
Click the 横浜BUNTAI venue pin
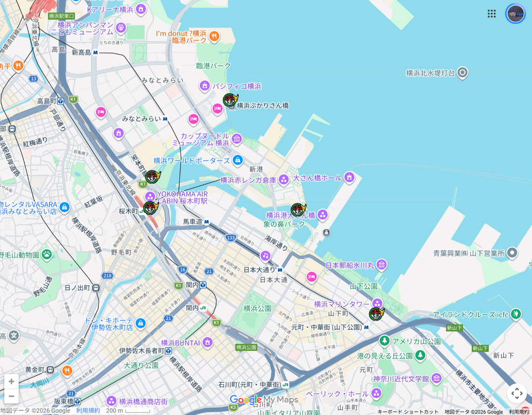[x=208, y=342]
